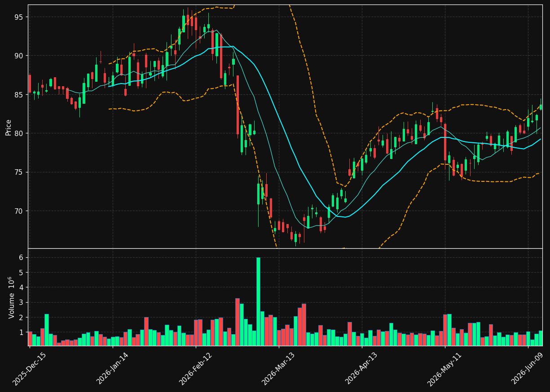The width and height of the screenshot is (550, 392).
Task: Click the 90 price tick label
Action: pyautogui.click(x=19, y=56)
